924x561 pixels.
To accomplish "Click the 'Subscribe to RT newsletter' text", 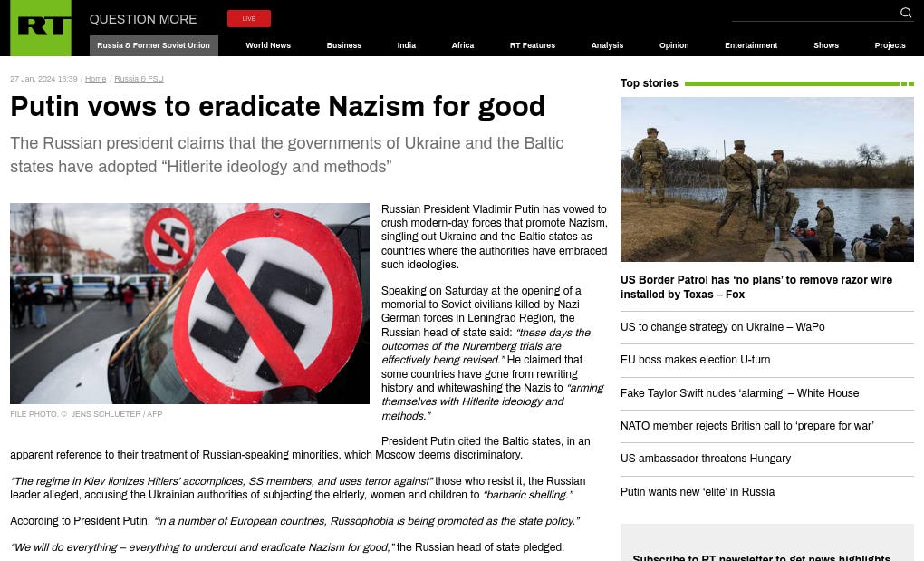I will pyautogui.click(x=761, y=556).
